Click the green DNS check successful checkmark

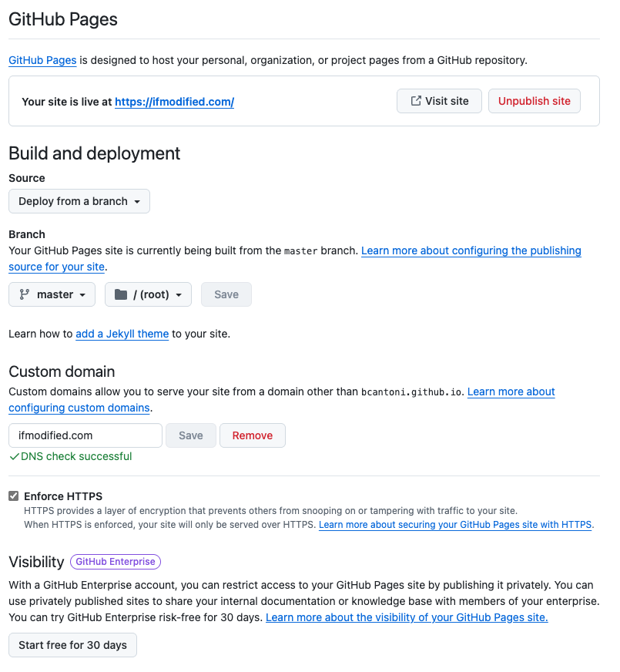pyautogui.click(x=14, y=456)
